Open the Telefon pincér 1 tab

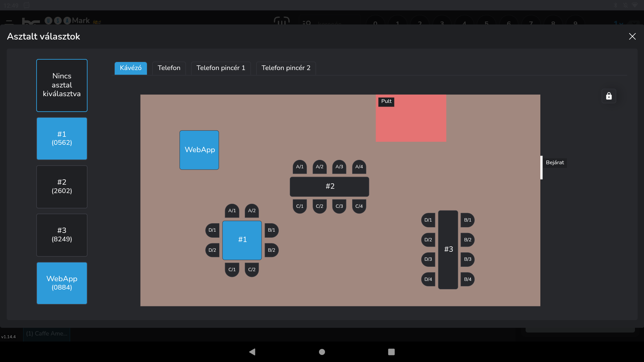[221, 68]
